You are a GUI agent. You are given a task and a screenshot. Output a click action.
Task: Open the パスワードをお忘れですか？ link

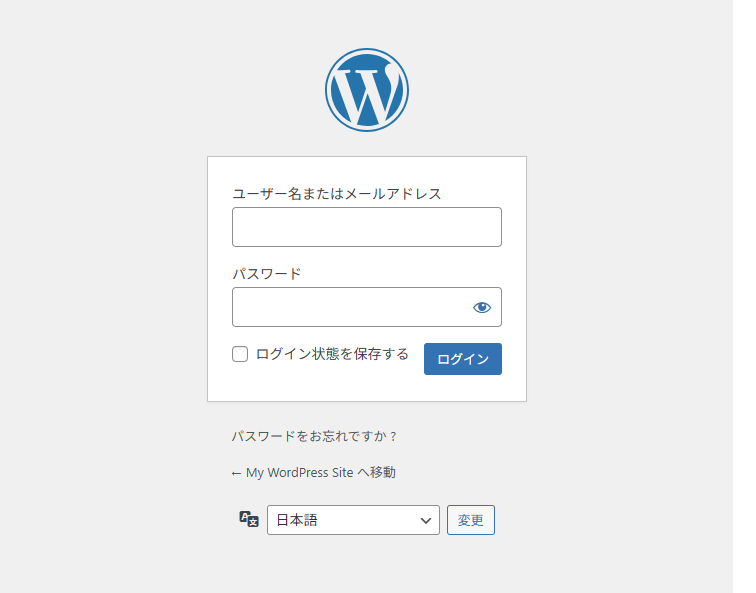coord(314,436)
